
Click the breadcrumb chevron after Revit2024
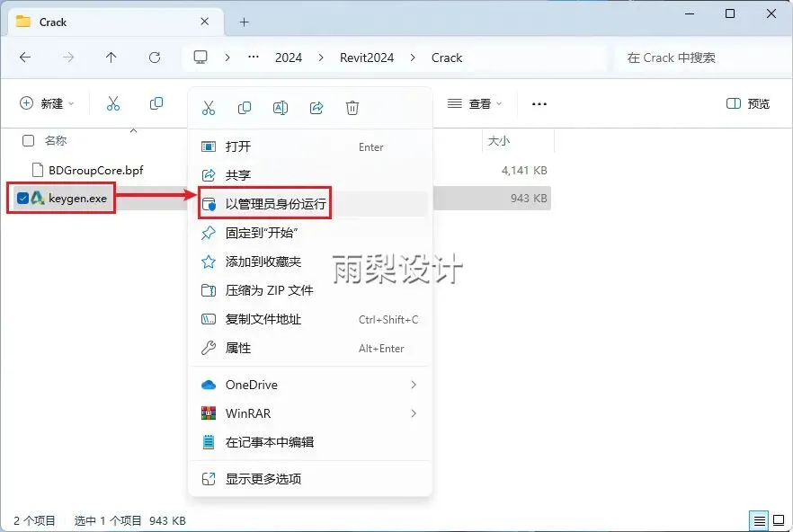click(414, 58)
